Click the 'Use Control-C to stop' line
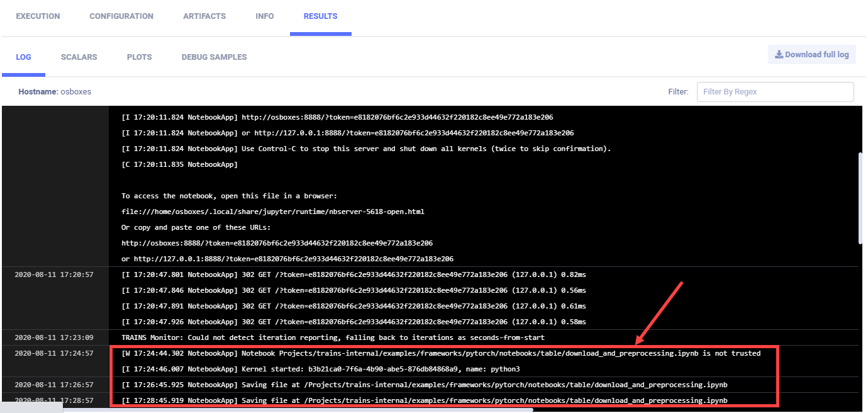868x413 pixels. [366, 149]
